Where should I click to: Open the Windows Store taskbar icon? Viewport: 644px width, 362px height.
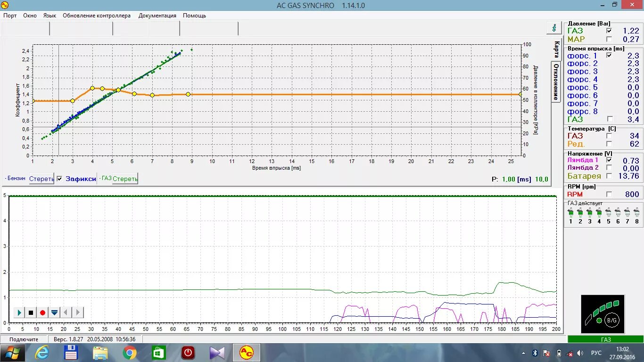(159, 352)
